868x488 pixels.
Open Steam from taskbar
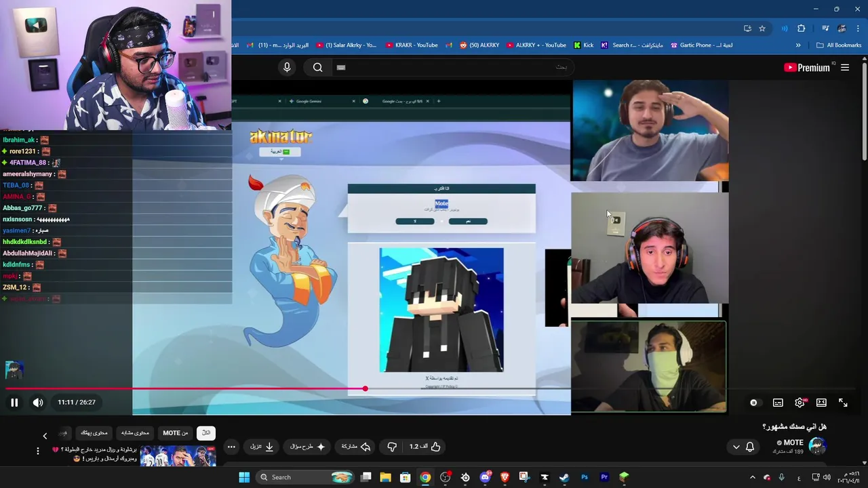tap(564, 477)
